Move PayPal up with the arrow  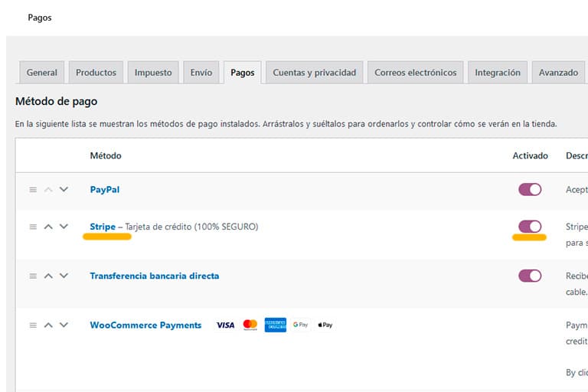point(48,190)
